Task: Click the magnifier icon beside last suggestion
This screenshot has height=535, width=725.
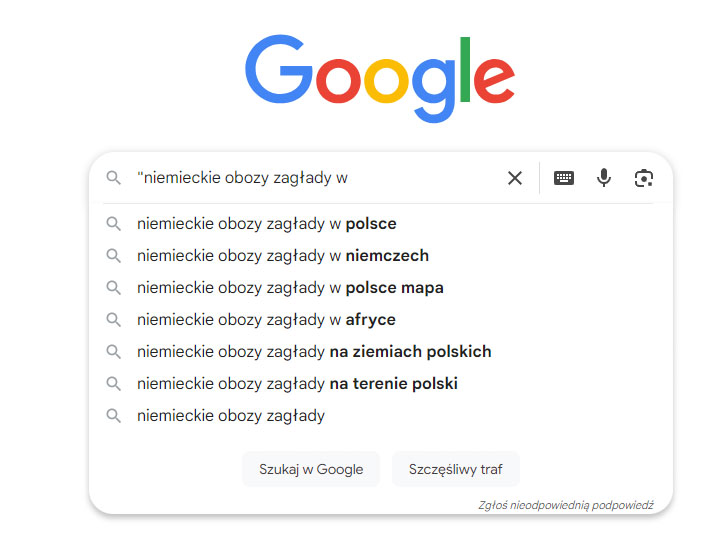Action: [x=114, y=415]
